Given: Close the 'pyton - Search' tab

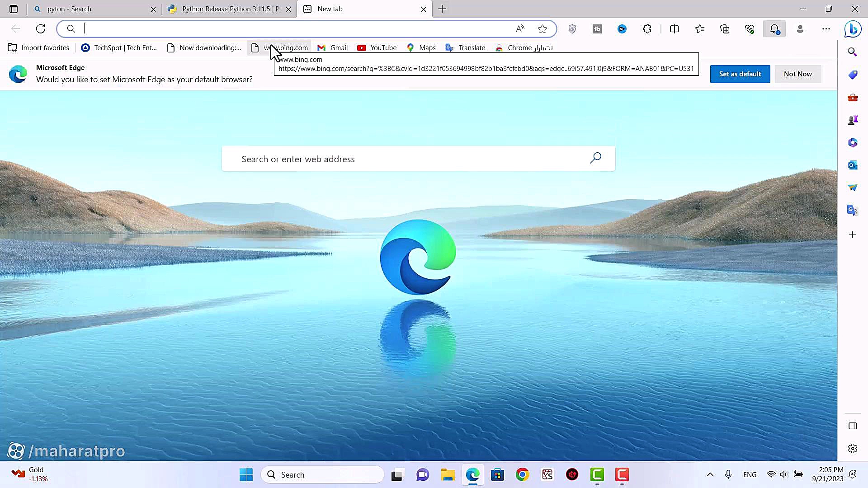Looking at the screenshot, I should click(x=153, y=9).
